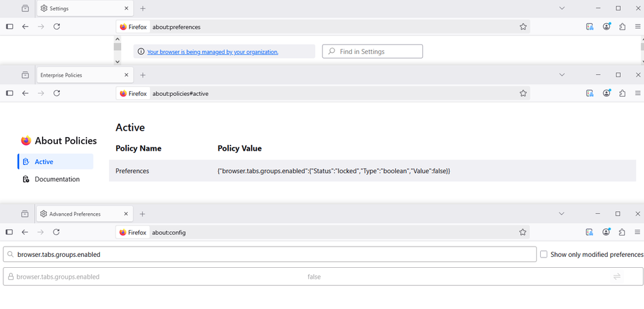
Task: Bookmark the about:policies#active page with star
Action: click(x=523, y=93)
